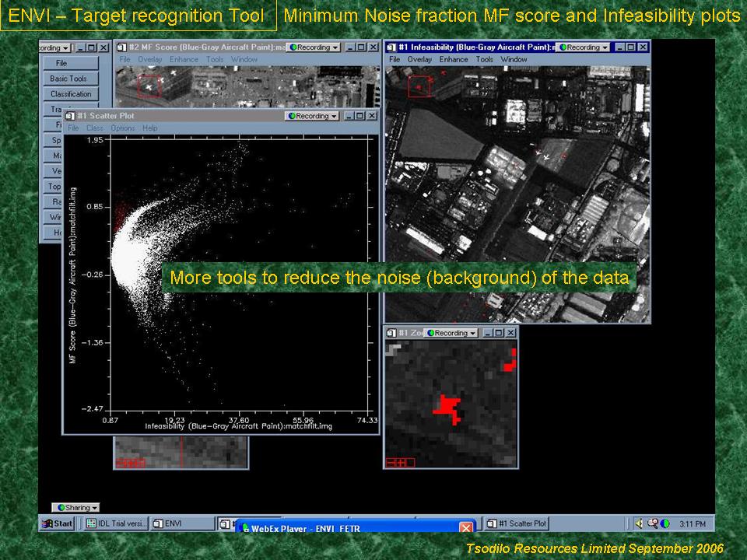
Task: Open Enhance menu in #1 Infeasibility window
Action: point(454,60)
